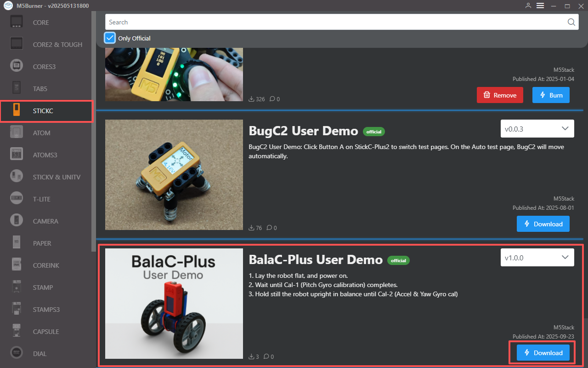Burn the downloaded firmware
Viewport: 588px width, 368px height.
[551, 95]
